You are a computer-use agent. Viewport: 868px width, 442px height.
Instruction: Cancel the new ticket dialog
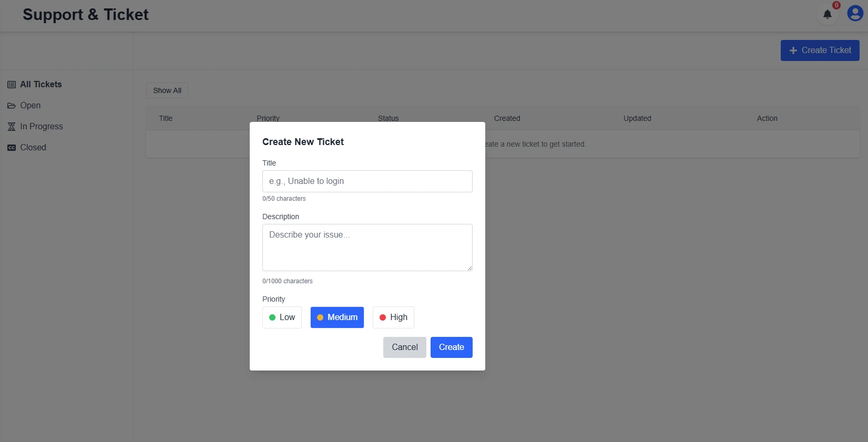404,347
